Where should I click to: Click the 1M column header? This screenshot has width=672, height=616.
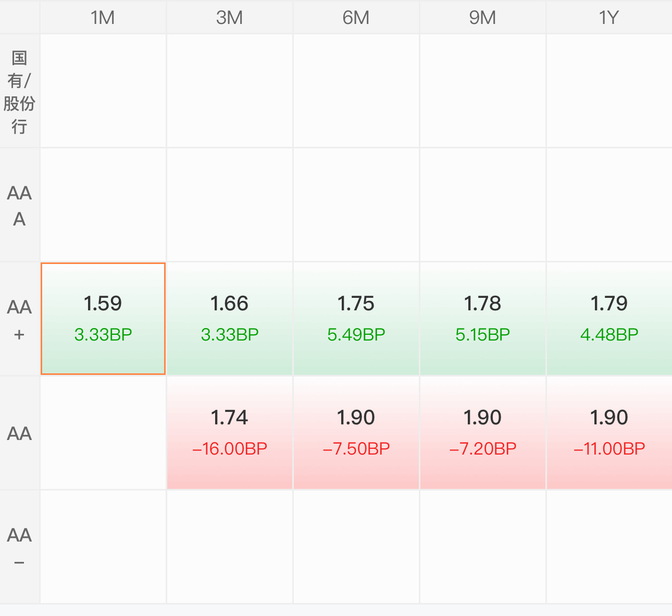(103, 18)
